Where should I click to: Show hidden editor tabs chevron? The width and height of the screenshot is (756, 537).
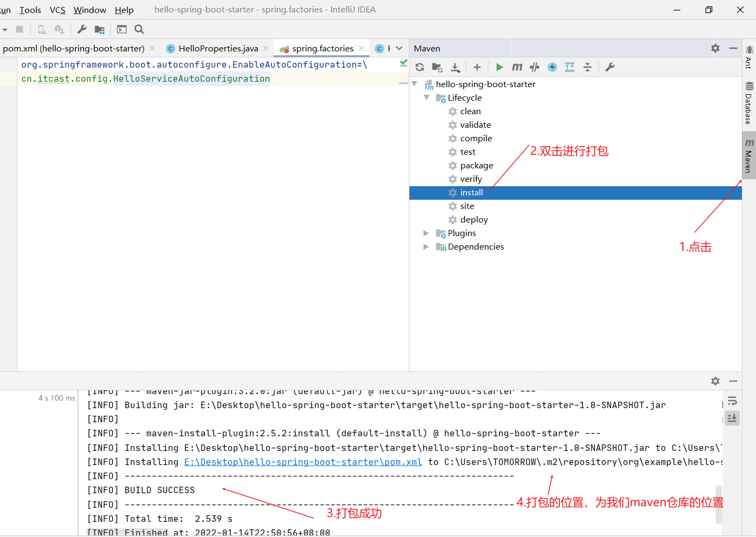point(399,48)
